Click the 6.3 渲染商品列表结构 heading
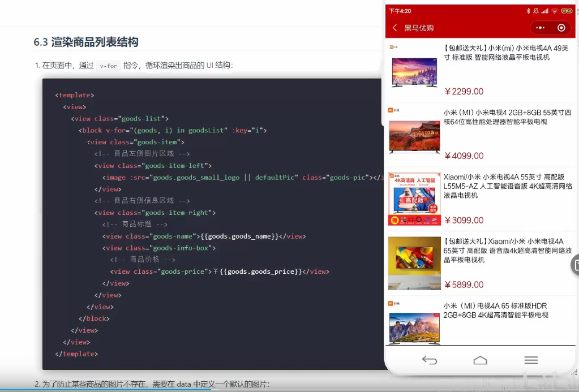579x392 pixels. [86, 42]
